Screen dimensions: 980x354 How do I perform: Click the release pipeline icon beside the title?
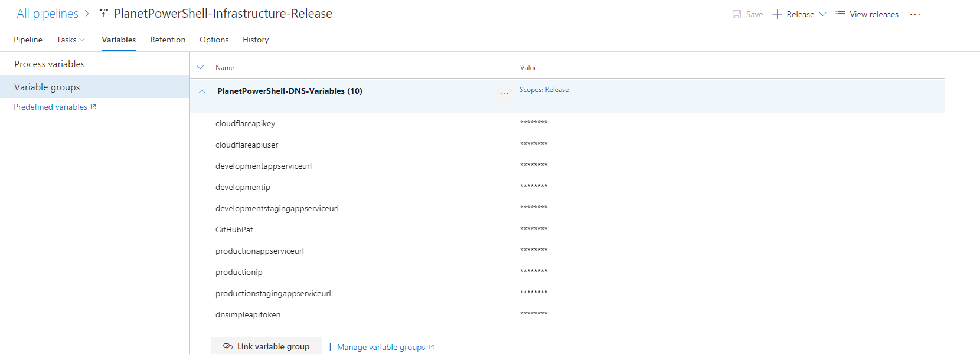(104, 13)
